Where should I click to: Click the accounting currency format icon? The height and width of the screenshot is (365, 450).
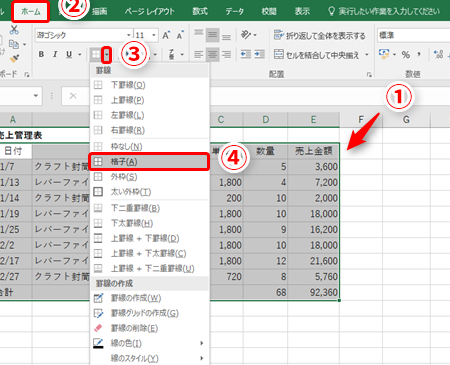[x=384, y=54]
